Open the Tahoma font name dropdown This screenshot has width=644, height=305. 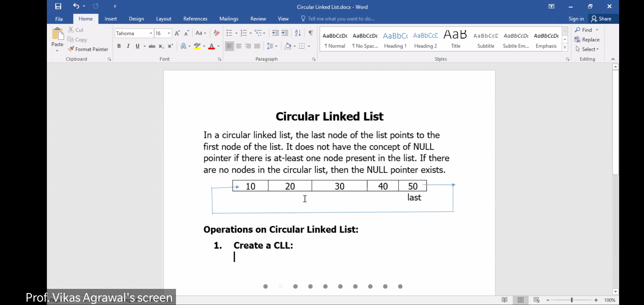(151, 33)
